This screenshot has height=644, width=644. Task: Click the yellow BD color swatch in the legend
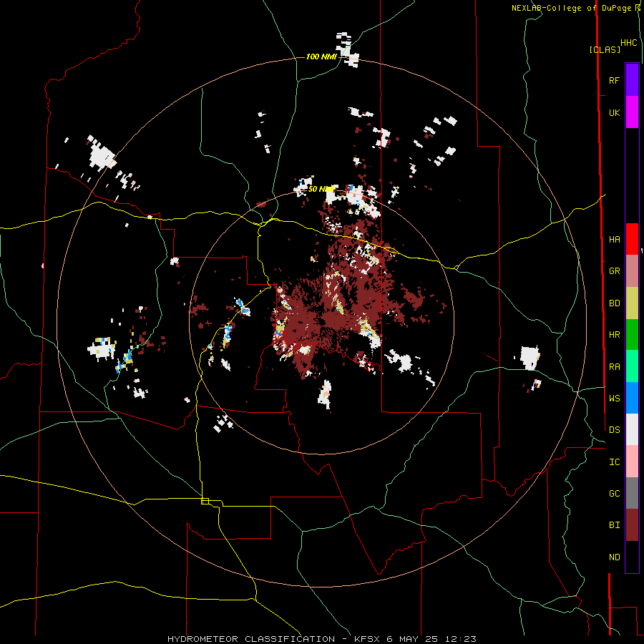pyautogui.click(x=632, y=303)
